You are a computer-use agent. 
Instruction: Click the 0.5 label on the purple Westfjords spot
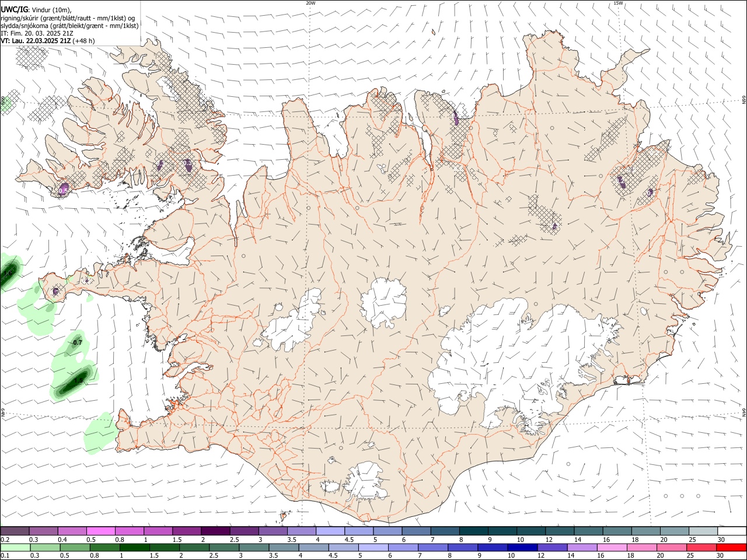coord(64,190)
